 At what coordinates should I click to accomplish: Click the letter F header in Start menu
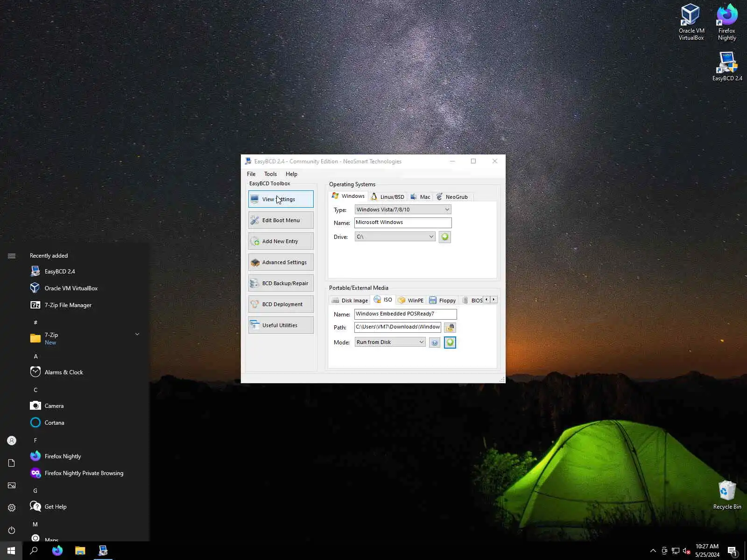coord(35,441)
